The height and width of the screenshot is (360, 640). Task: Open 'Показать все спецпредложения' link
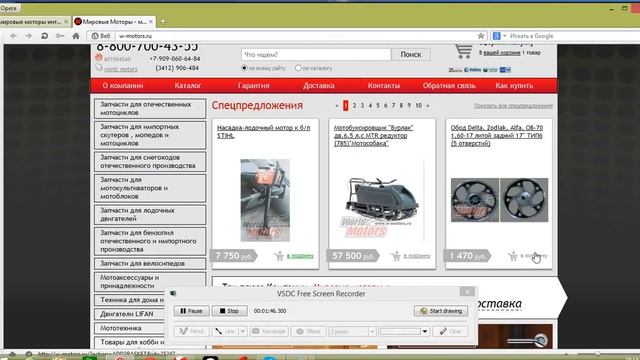point(513,106)
